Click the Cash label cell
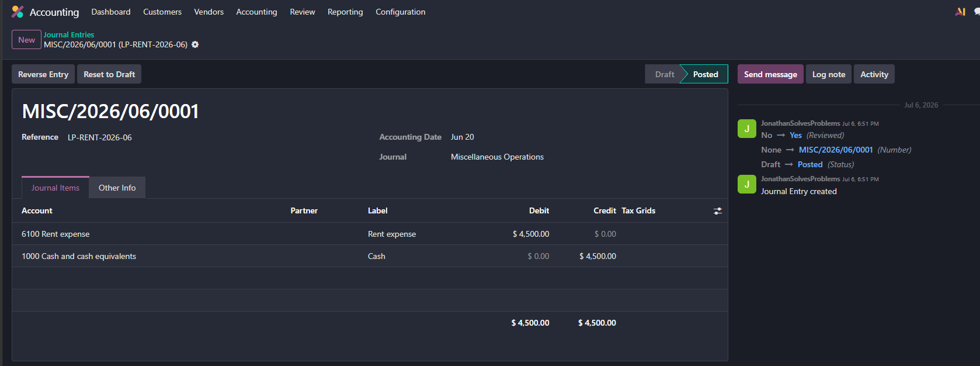Viewport: 980px width, 366px height. (377, 256)
